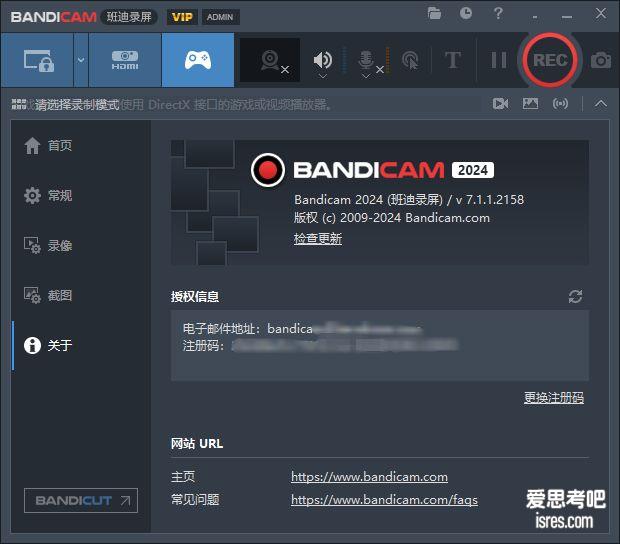
Task: Click the pause recording button
Action: 499,60
